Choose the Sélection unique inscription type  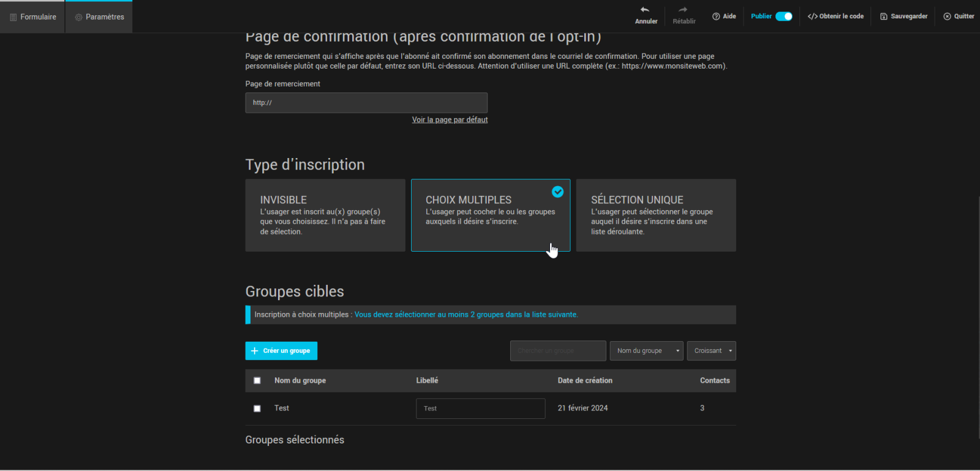click(655, 215)
